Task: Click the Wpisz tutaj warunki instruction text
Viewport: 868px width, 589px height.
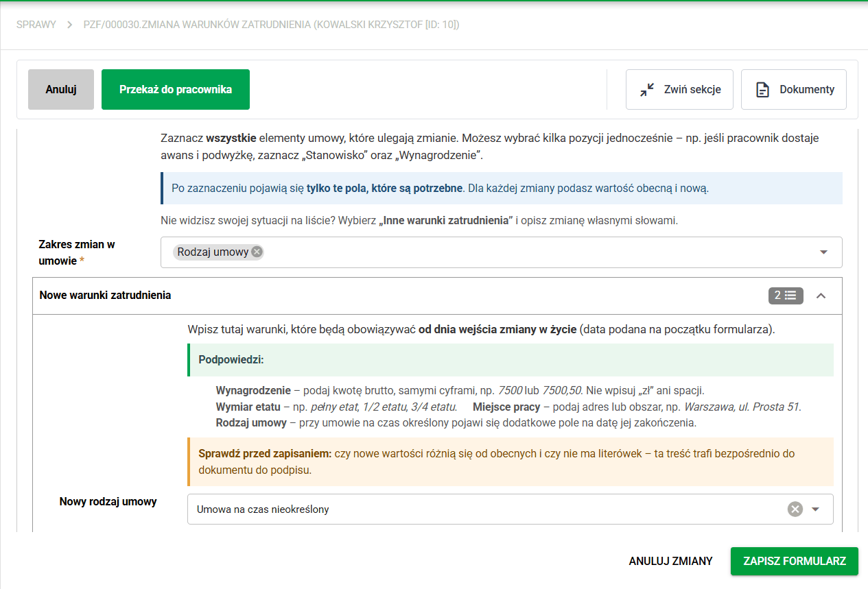Action: coord(481,329)
